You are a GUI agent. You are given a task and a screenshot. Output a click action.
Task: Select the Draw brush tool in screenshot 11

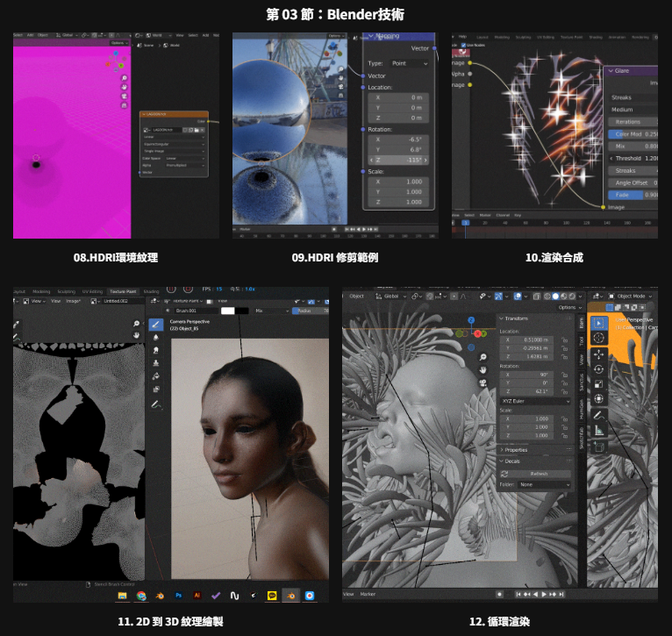(x=156, y=325)
